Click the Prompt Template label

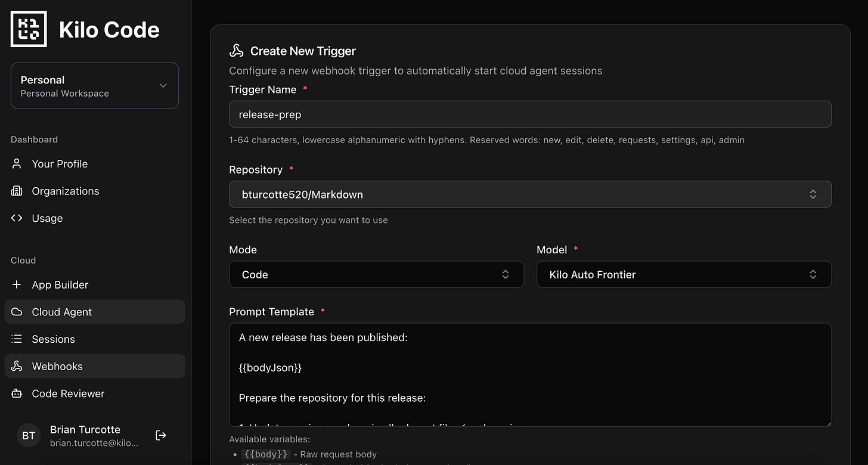(x=271, y=312)
